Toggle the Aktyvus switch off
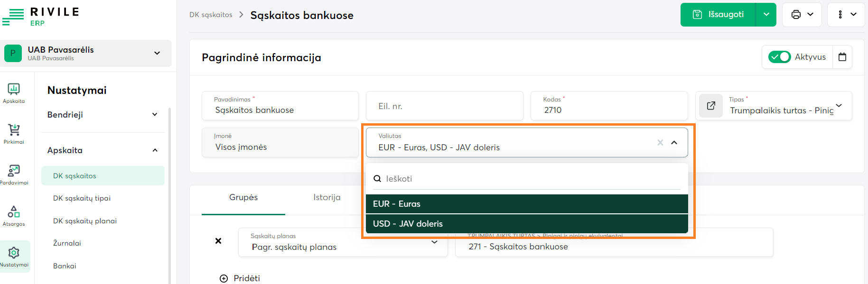Image resolution: width=868 pixels, height=284 pixels. point(779,57)
